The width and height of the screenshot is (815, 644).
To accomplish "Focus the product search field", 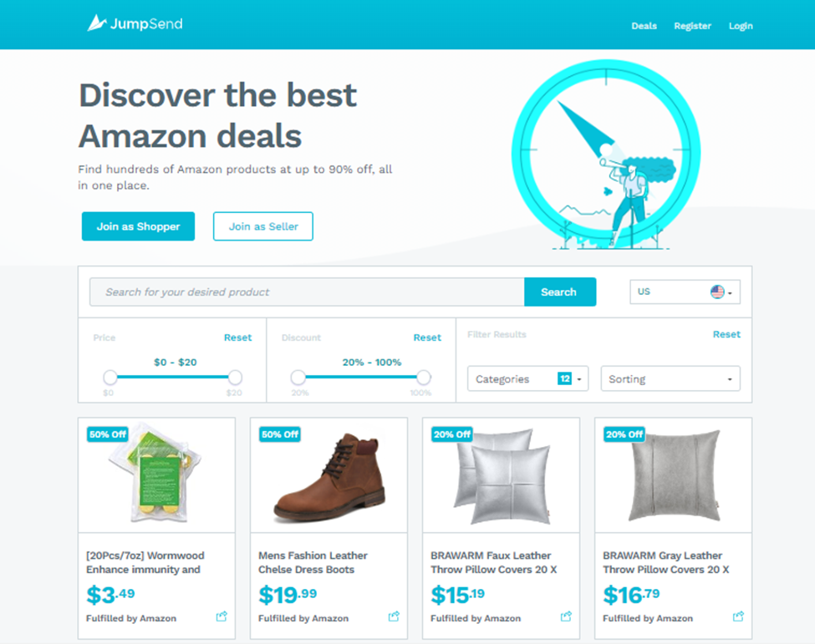I will coord(307,292).
